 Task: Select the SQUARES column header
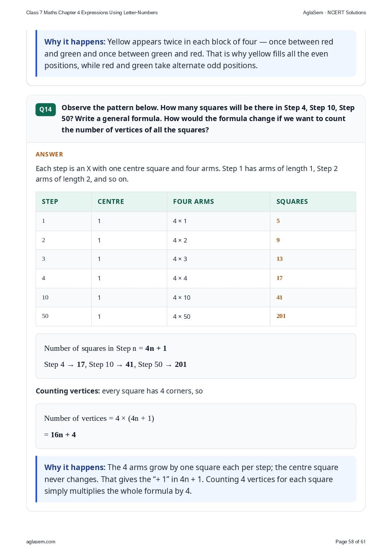(x=292, y=202)
